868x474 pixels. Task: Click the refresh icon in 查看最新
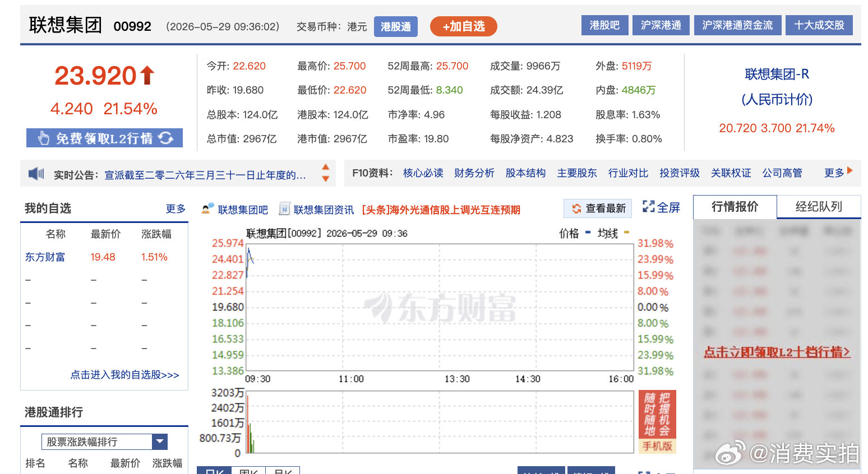coord(576,208)
